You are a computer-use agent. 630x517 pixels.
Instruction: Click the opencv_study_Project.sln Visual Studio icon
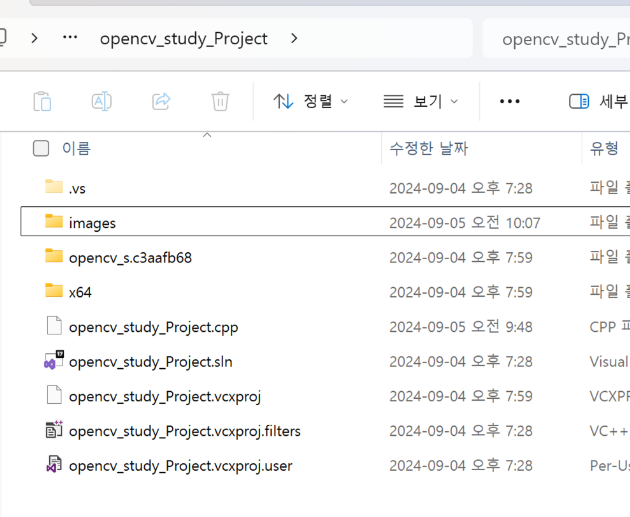[x=54, y=361]
